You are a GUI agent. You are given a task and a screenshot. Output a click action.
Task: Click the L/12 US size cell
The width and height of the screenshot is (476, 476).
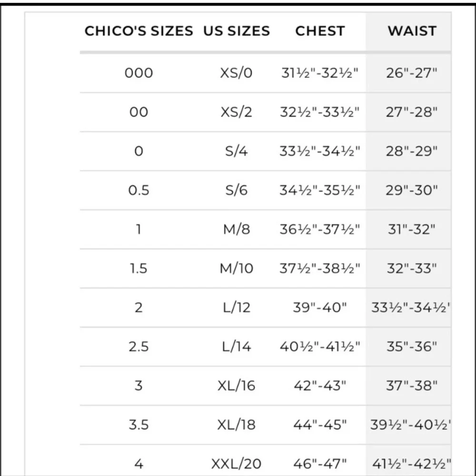[x=237, y=307]
